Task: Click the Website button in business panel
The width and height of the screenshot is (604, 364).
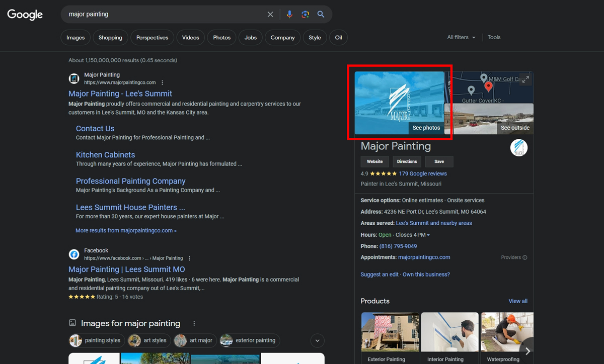Action: coord(374,161)
